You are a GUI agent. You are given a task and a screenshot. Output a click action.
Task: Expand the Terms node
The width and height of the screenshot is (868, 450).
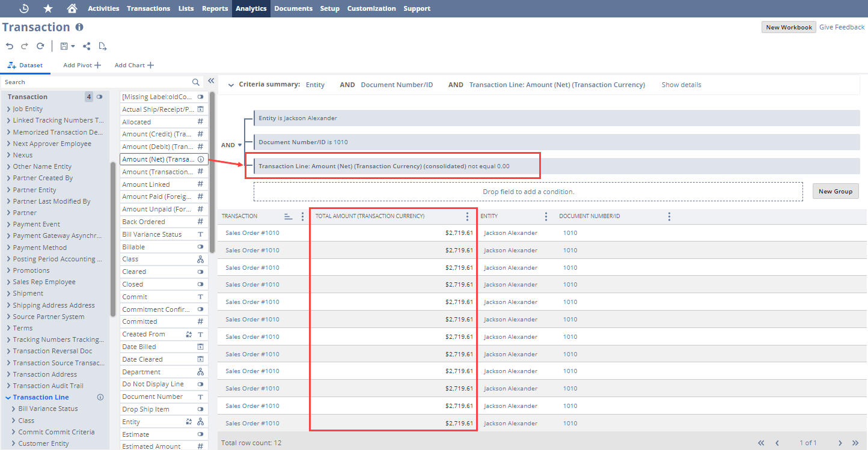(x=9, y=328)
